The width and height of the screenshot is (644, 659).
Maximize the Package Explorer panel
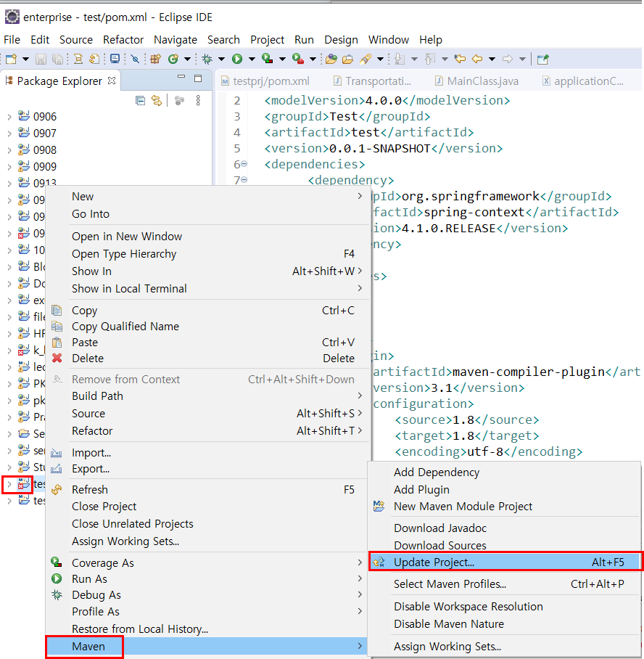[x=198, y=78]
